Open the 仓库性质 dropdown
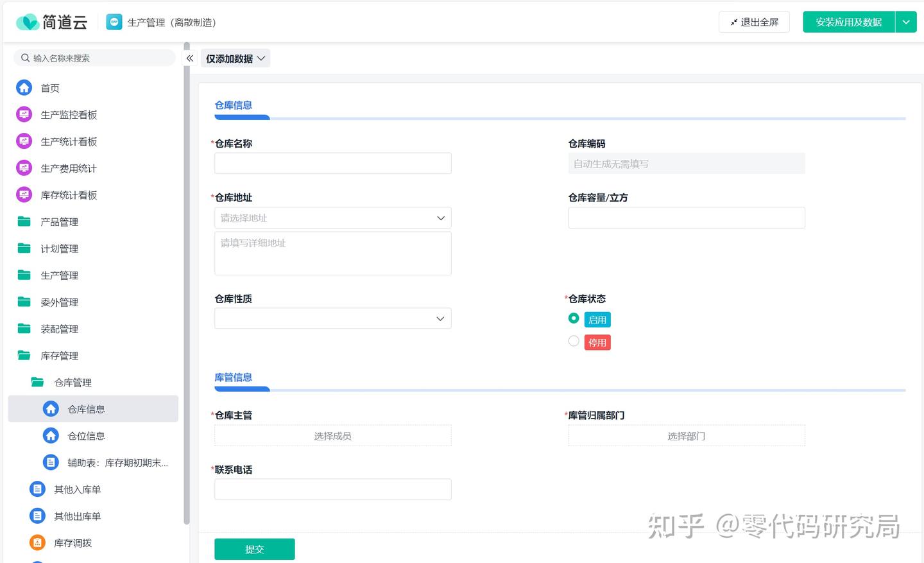924x563 pixels. (332, 319)
